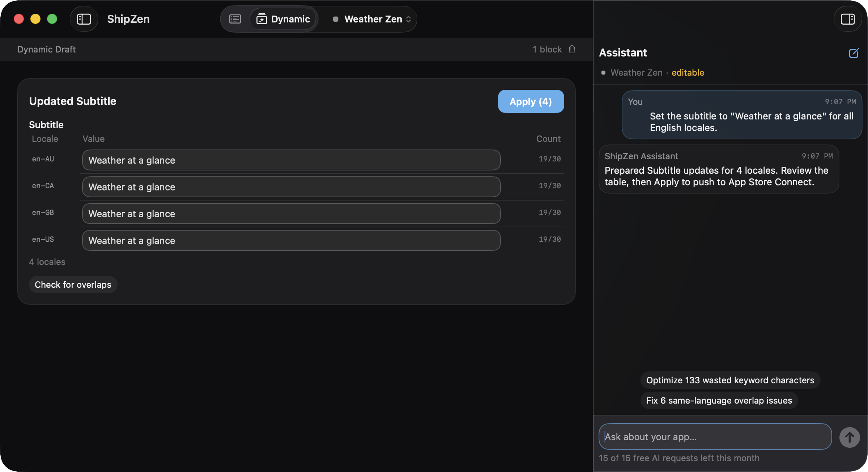Toggle the left sidebar panel icon
The image size is (868, 472).
84,19
